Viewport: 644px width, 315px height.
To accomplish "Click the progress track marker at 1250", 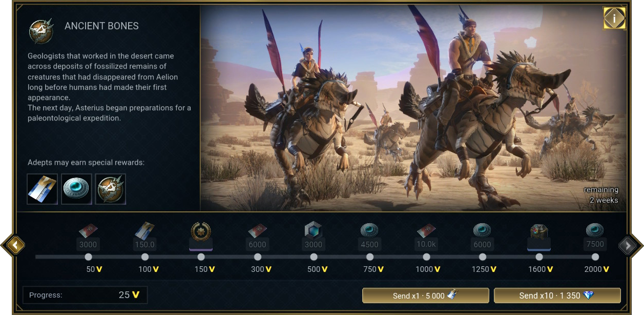I will tap(483, 257).
